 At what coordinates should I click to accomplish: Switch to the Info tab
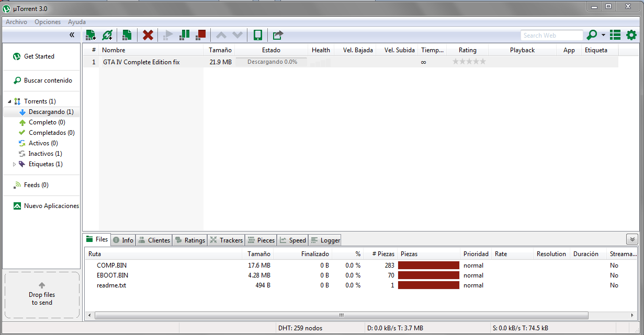click(123, 240)
